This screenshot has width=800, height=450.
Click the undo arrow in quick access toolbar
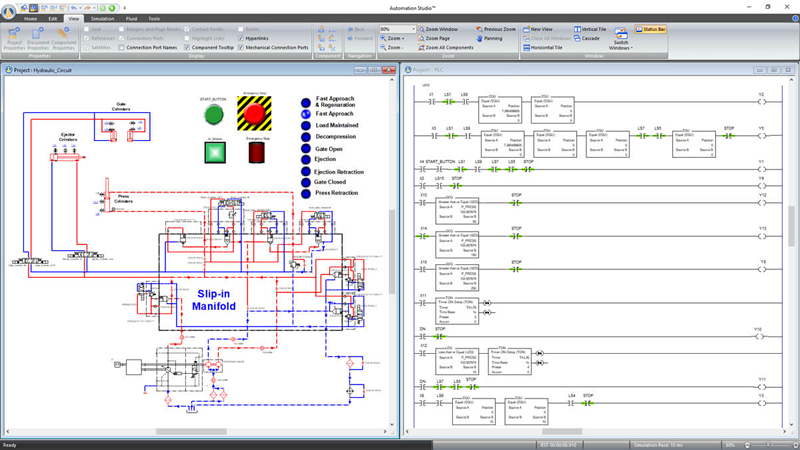[73, 8]
